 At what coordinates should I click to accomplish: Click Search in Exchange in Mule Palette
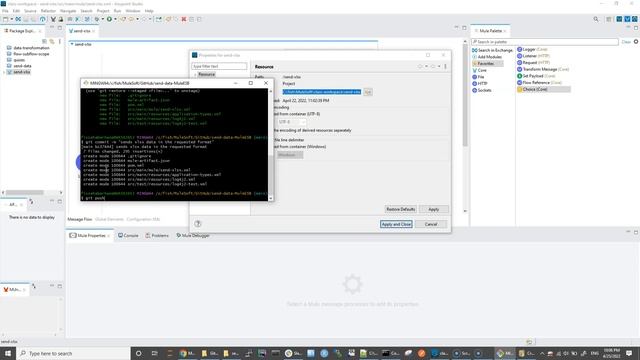[492, 50]
